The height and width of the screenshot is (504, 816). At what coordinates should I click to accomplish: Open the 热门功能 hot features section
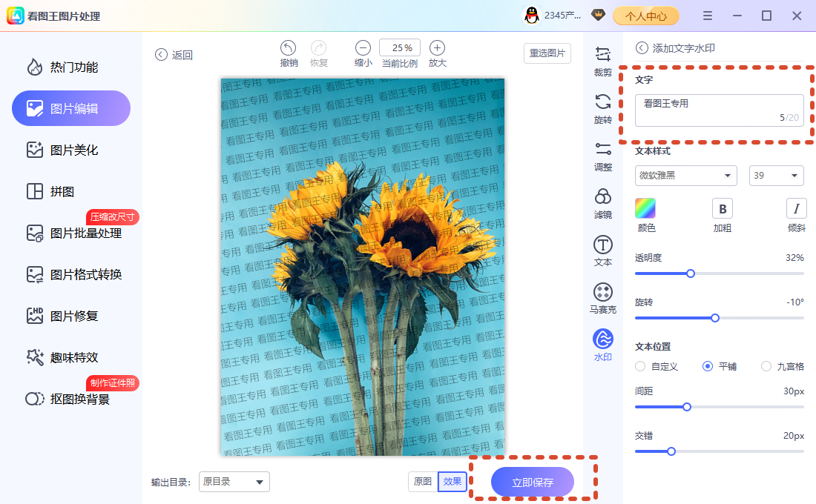[x=62, y=67]
